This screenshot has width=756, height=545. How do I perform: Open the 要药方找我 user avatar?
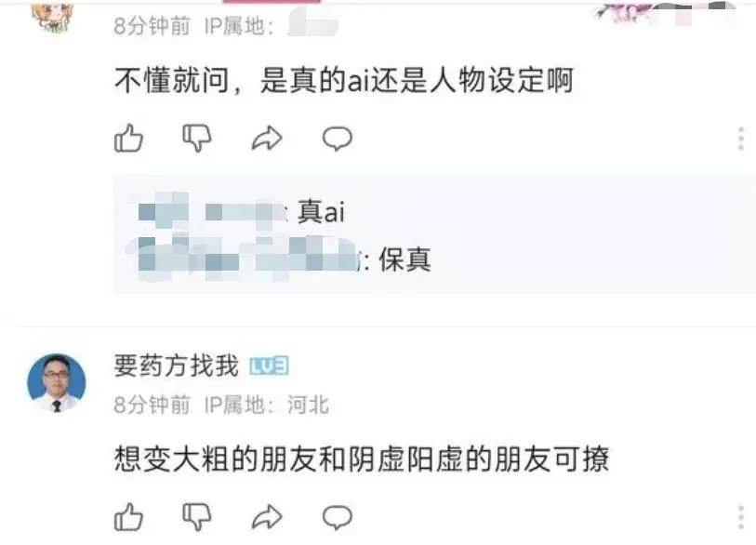(57, 383)
